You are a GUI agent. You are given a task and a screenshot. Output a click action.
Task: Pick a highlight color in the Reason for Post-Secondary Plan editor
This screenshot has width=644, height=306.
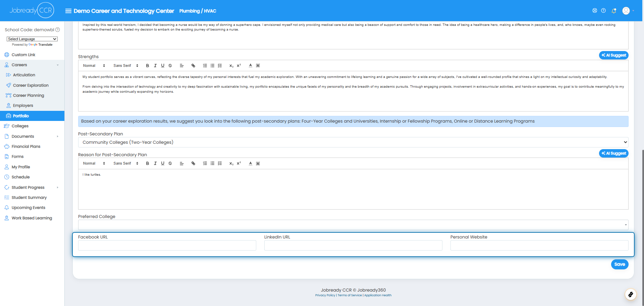258,163
